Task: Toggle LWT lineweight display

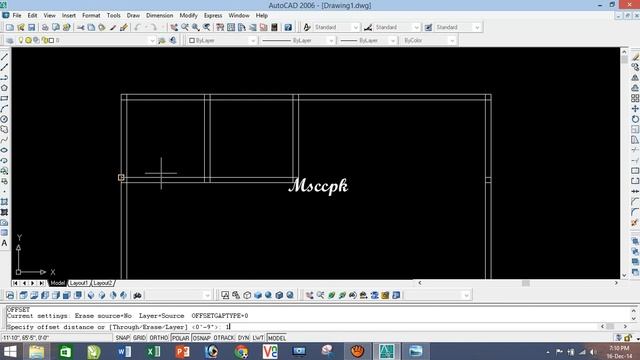Action: pyautogui.click(x=258, y=338)
